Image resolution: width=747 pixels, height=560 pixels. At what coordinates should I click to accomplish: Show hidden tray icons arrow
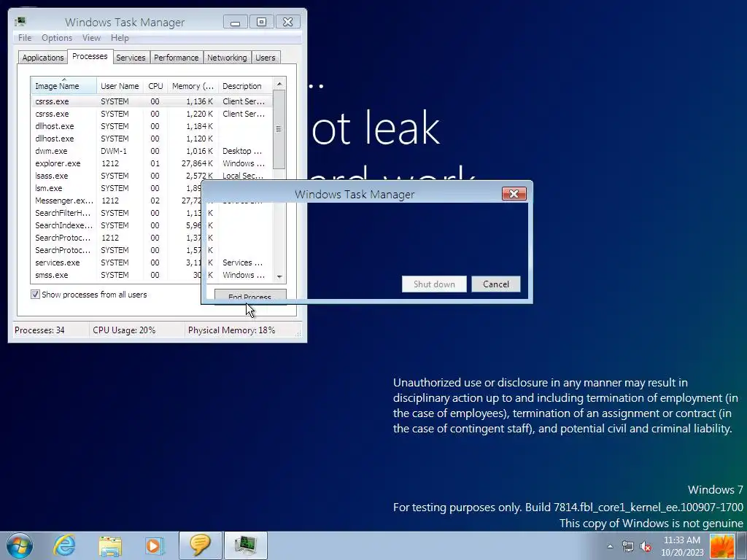(x=610, y=546)
